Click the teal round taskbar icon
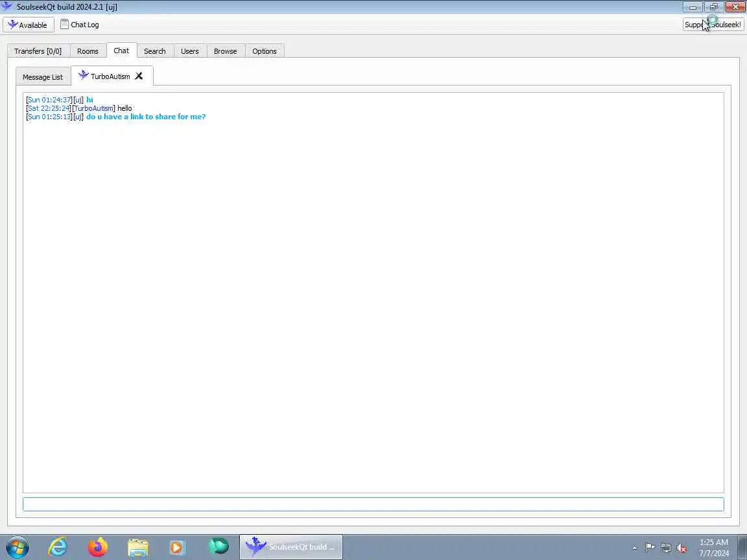 coord(218,546)
